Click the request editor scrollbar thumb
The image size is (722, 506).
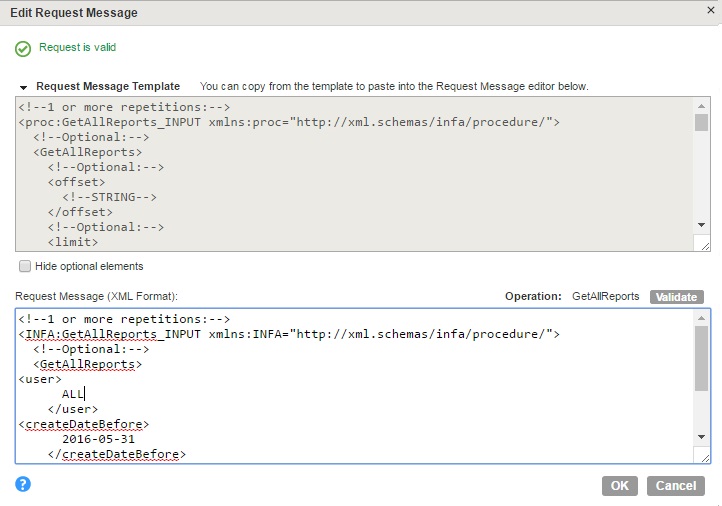pos(701,359)
